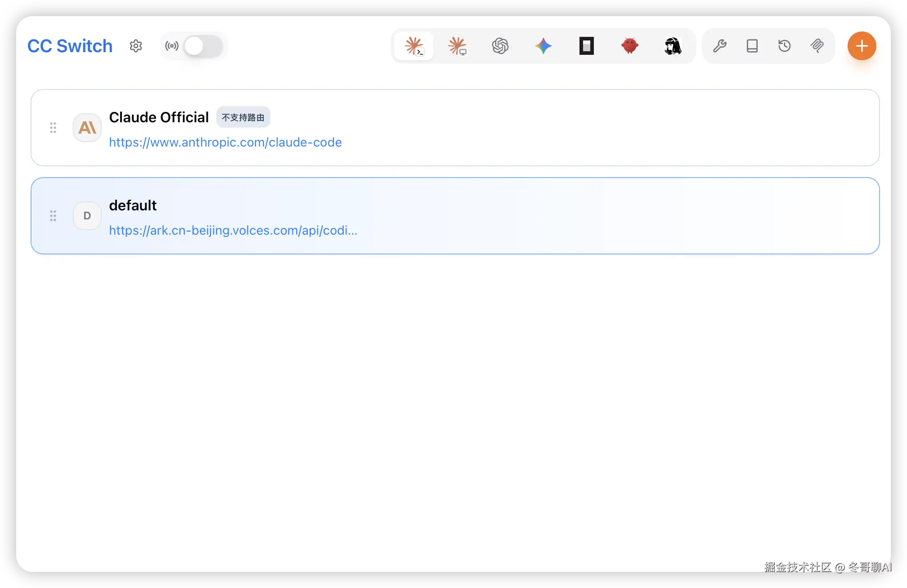Image resolution: width=907 pixels, height=588 pixels.
Task: Click the paperclip icon in the toolbar
Action: [x=817, y=46]
